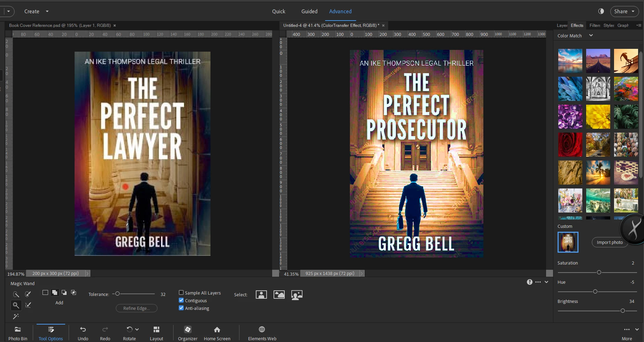Open the Share dropdown menu
This screenshot has height=342, width=644.
[624, 12]
